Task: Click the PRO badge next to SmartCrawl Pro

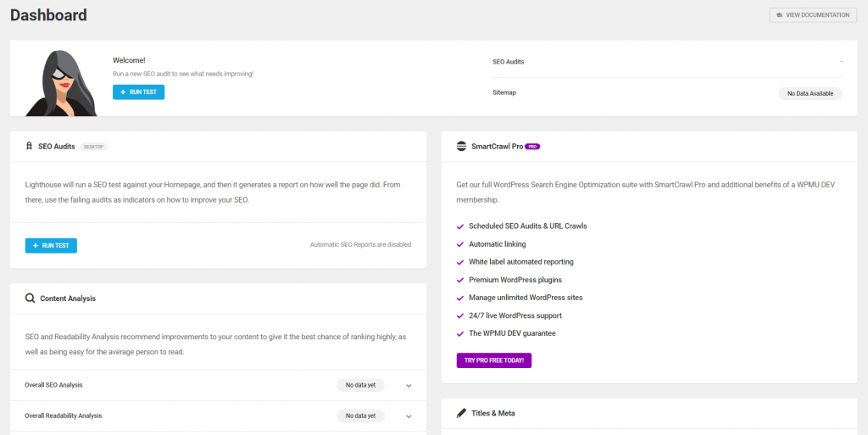Action: (x=532, y=147)
